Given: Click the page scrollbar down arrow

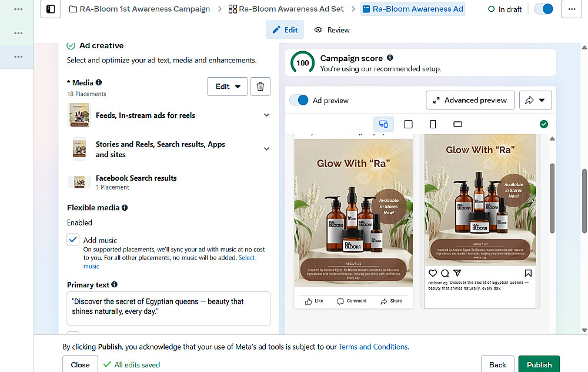Looking at the screenshot, I should 584,330.
